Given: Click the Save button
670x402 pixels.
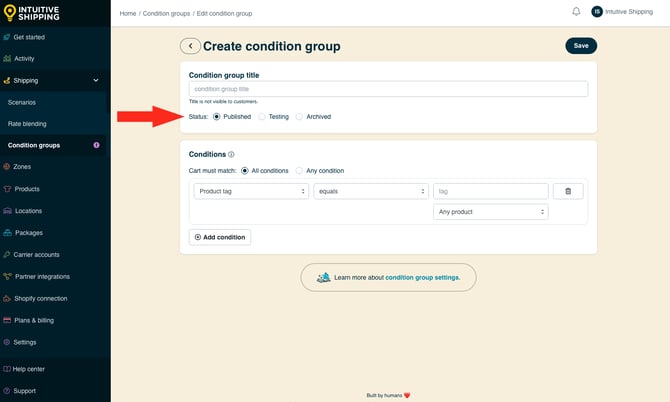Looking at the screenshot, I should tap(581, 46).
